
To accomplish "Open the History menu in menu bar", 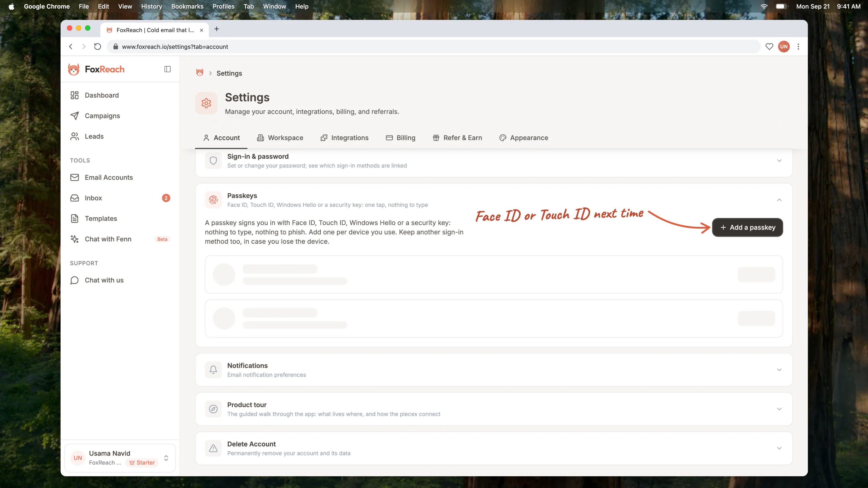I will [x=151, y=6].
